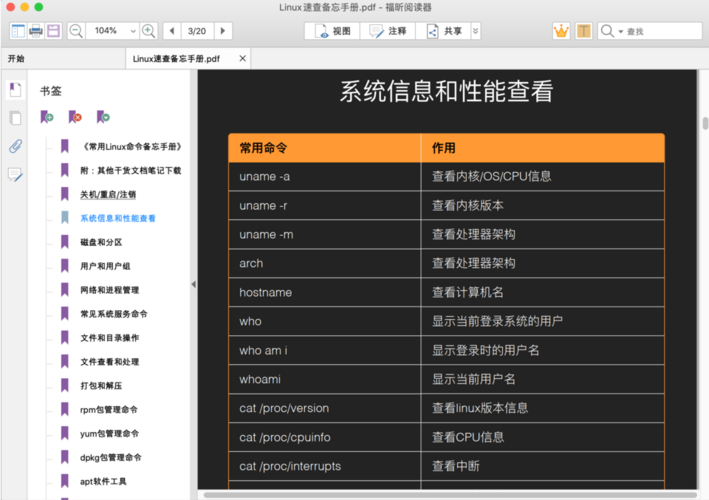Click the orange T text tool icon

coord(584,31)
